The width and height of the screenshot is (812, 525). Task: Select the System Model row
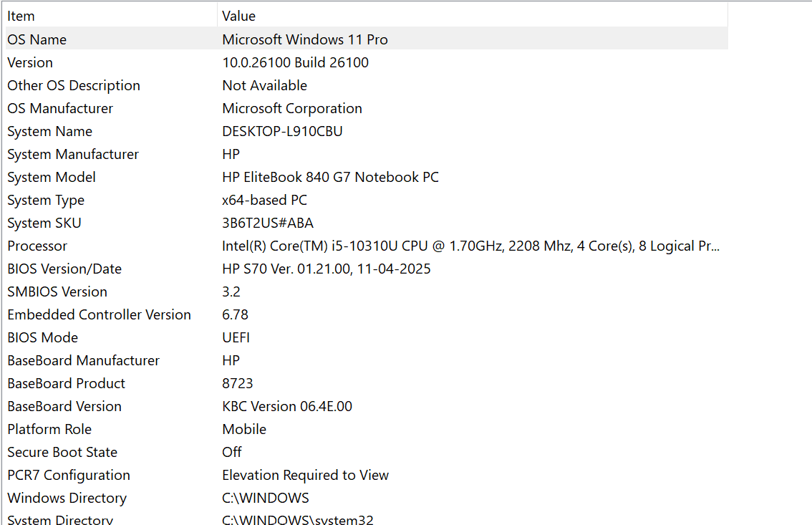point(367,177)
